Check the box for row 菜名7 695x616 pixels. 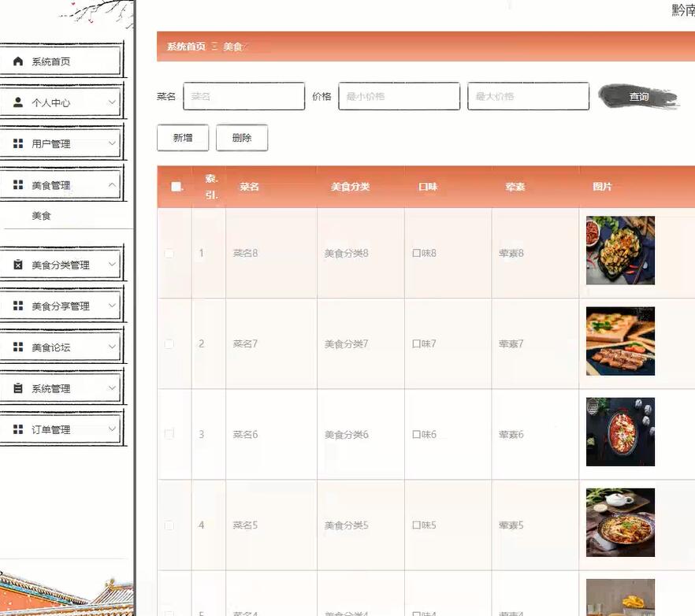pyautogui.click(x=169, y=344)
